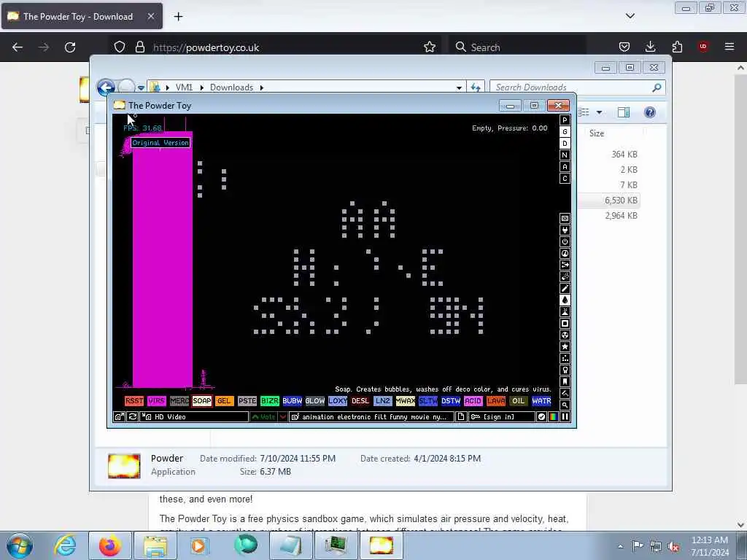This screenshot has height=560, width=747.
Task: Open the Force elements arrows icon
Action: point(565,265)
